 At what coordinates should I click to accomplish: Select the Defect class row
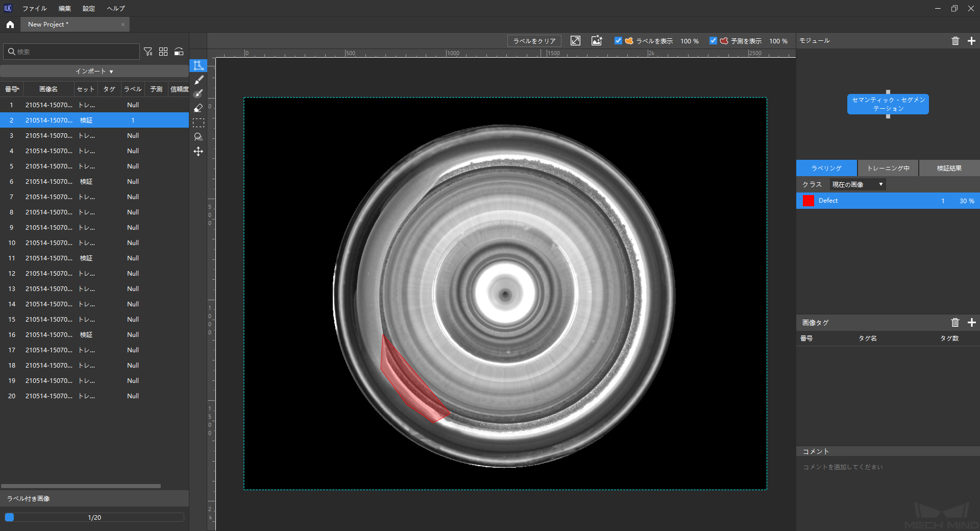click(888, 201)
